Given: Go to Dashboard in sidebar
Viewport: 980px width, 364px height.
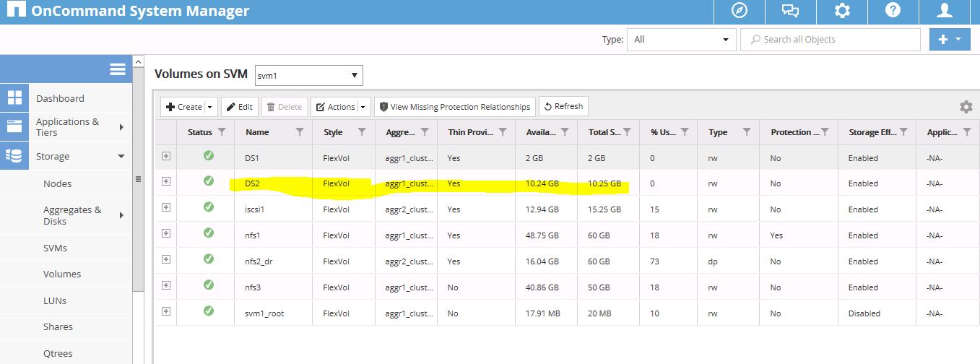Looking at the screenshot, I should (x=60, y=98).
